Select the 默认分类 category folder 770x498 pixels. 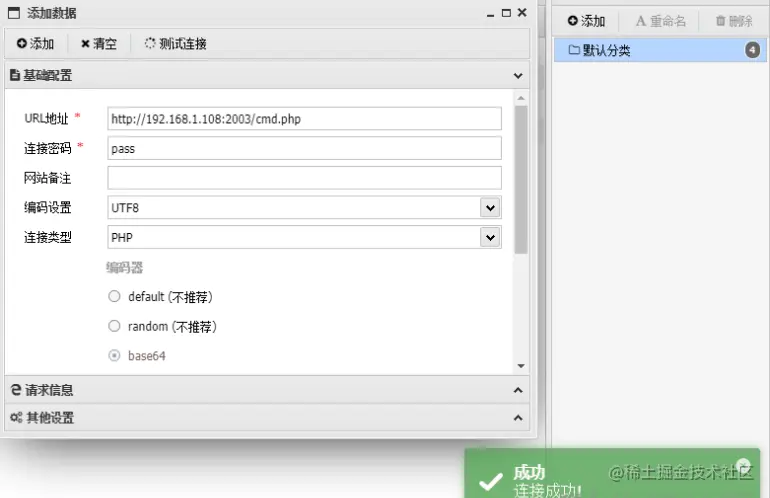pos(660,50)
